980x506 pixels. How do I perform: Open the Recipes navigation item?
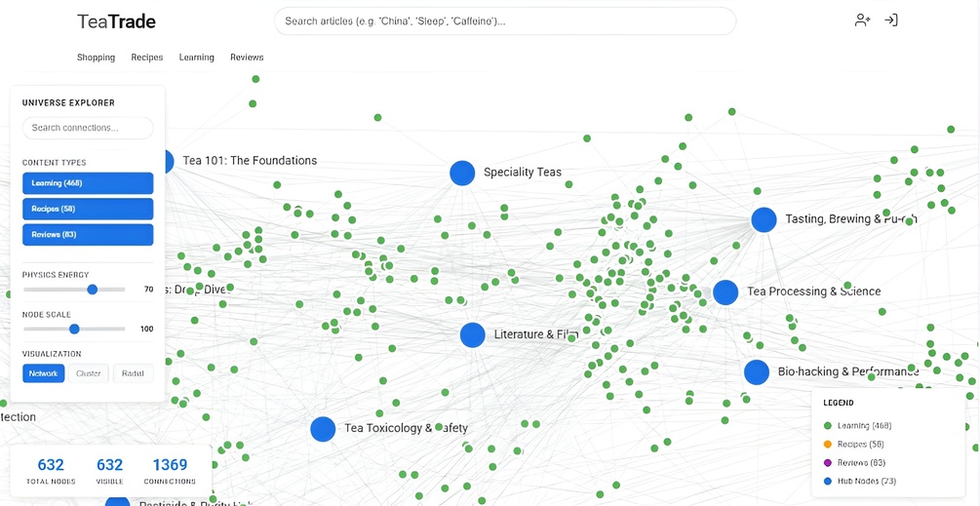coord(147,58)
